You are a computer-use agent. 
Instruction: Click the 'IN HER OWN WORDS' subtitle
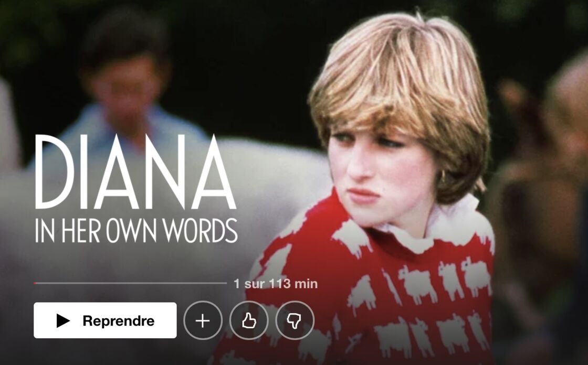pyautogui.click(x=136, y=230)
